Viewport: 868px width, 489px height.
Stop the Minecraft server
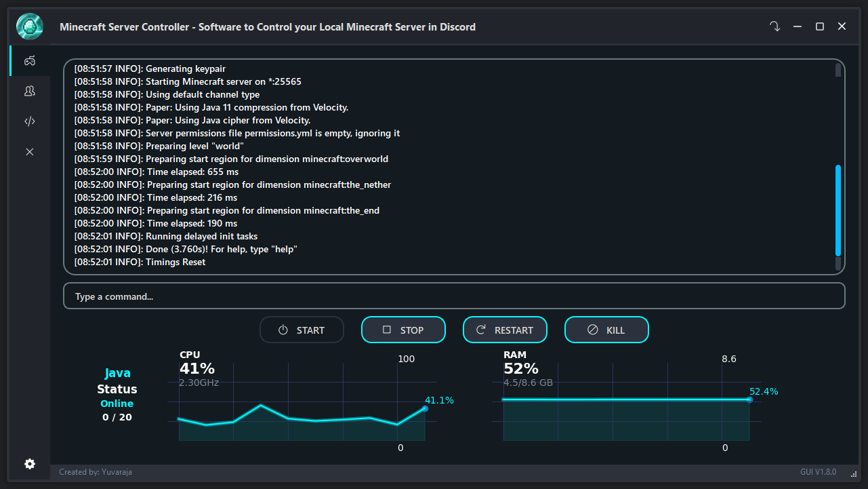[x=403, y=330]
